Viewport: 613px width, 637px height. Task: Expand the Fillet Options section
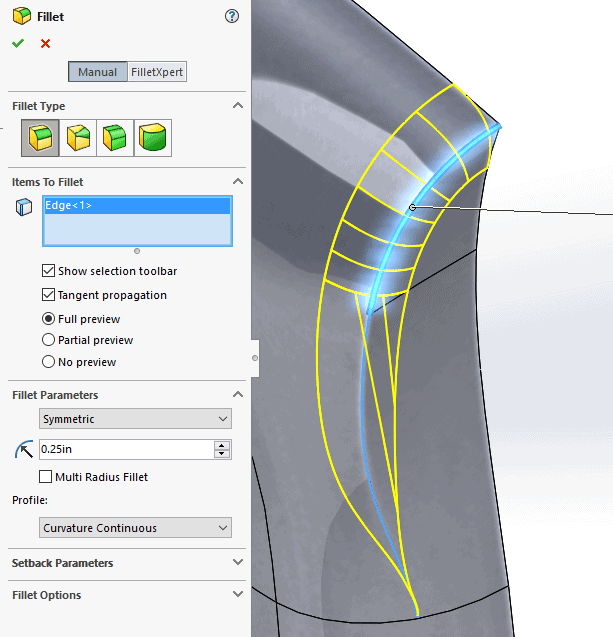238,594
